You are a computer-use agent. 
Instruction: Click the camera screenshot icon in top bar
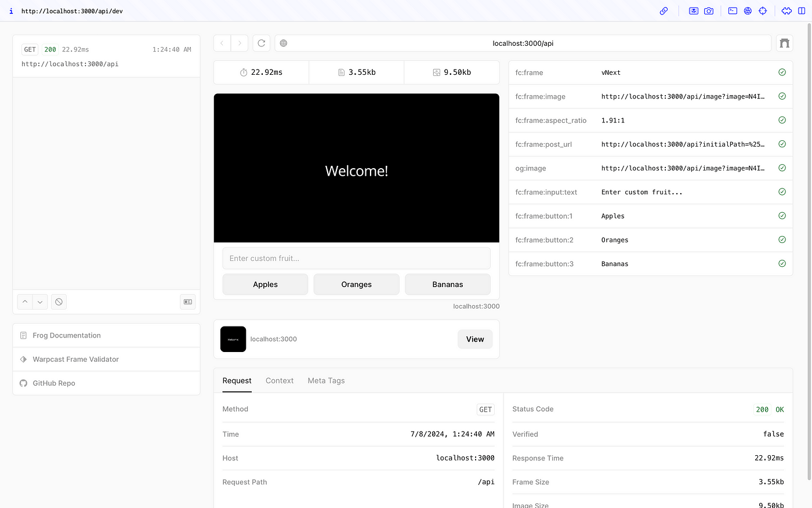(x=709, y=11)
